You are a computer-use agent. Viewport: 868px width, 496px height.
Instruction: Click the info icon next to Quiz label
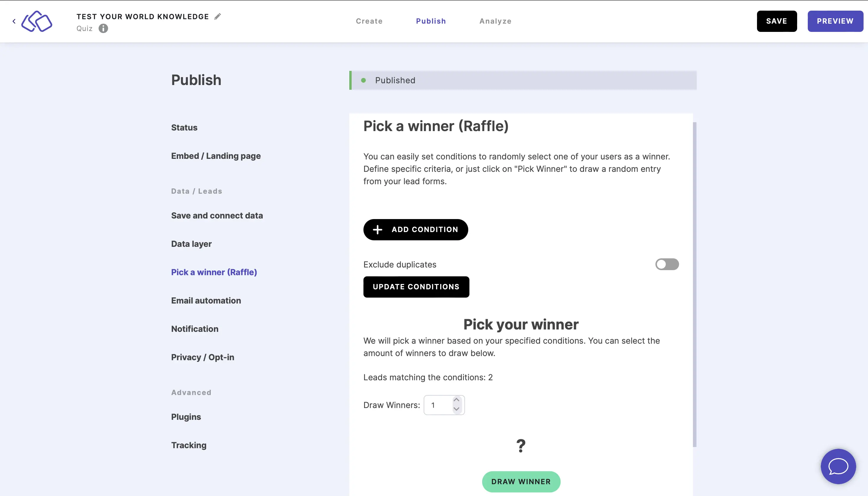point(104,28)
